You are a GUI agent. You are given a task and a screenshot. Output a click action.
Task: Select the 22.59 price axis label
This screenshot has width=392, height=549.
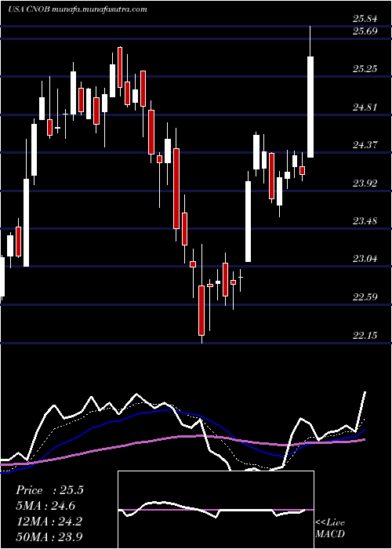click(x=365, y=297)
